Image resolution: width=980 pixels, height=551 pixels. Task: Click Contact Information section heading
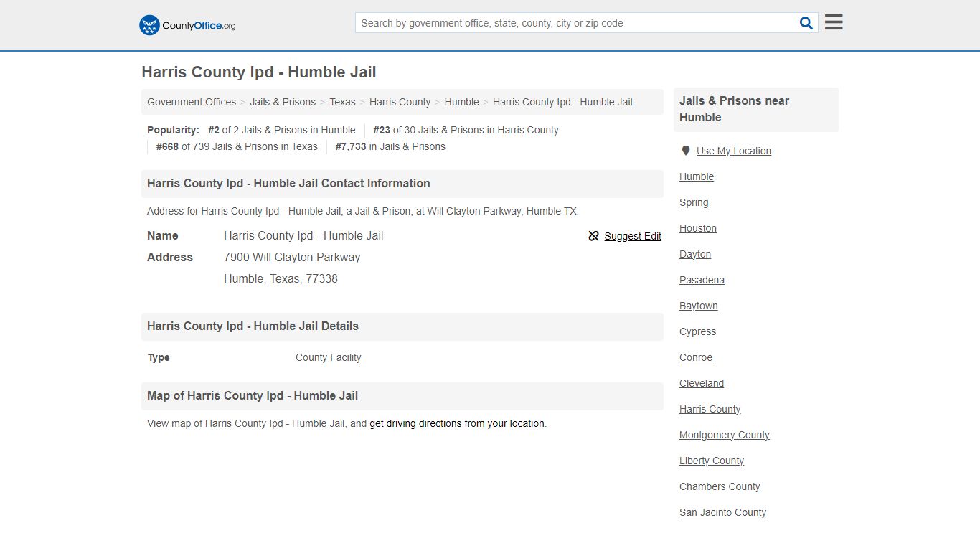[x=288, y=183]
